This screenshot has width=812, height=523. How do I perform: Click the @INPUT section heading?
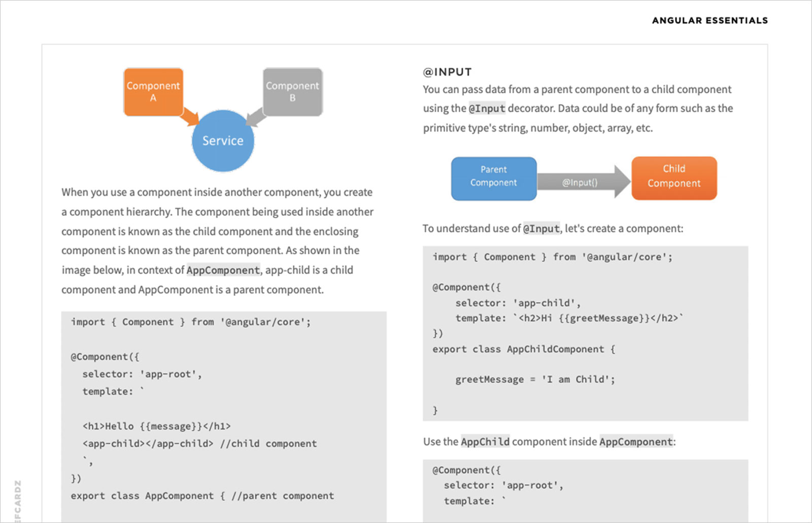coord(447,72)
